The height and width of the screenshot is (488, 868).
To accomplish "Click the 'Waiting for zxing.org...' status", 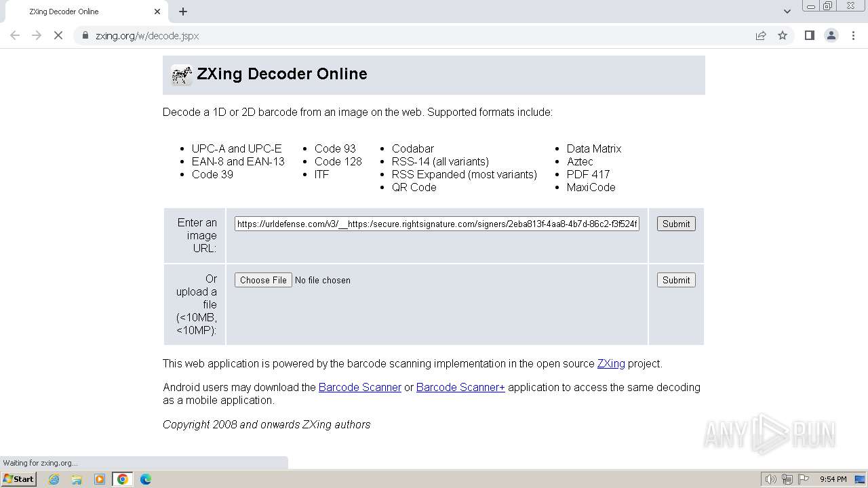I will click(x=41, y=463).
